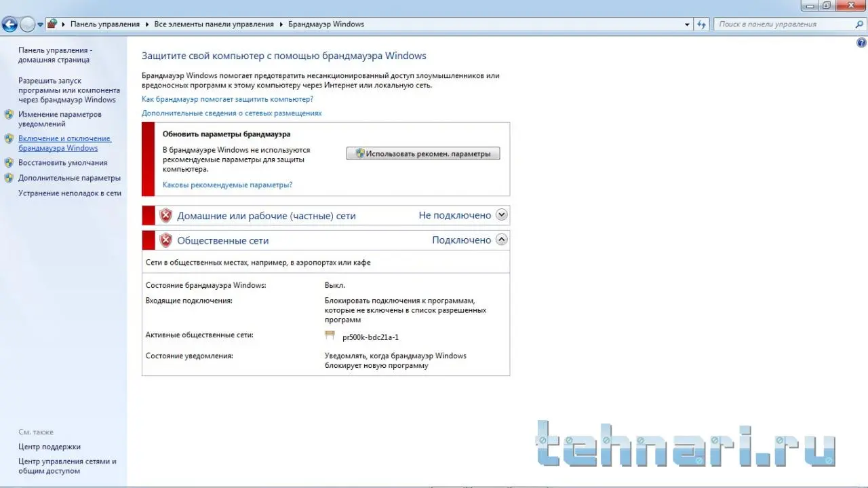Open 'Дополнительные сведения о сетевых размещениях' link

(232, 113)
